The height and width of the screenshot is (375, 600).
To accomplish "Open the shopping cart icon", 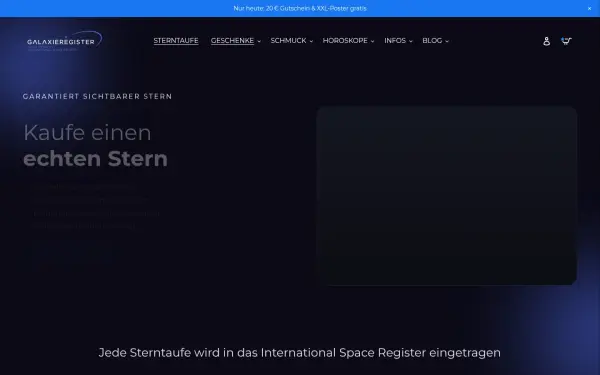I will pos(566,41).
